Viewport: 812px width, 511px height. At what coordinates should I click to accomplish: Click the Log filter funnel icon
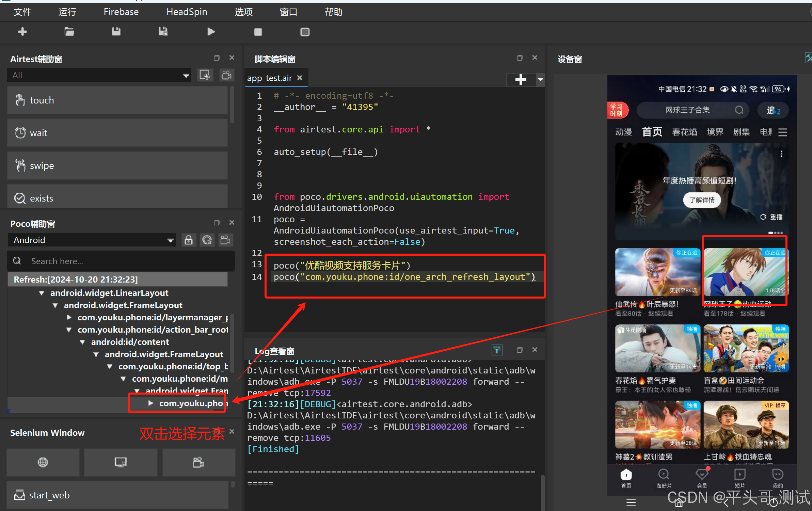pos(497,350)
